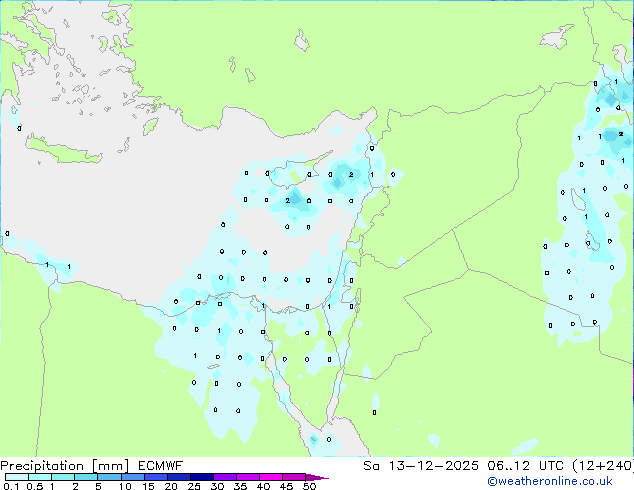Select the 40–45 mm magenta legend swatch
Screen dimensions: 634x490
(x=271, y=477)
